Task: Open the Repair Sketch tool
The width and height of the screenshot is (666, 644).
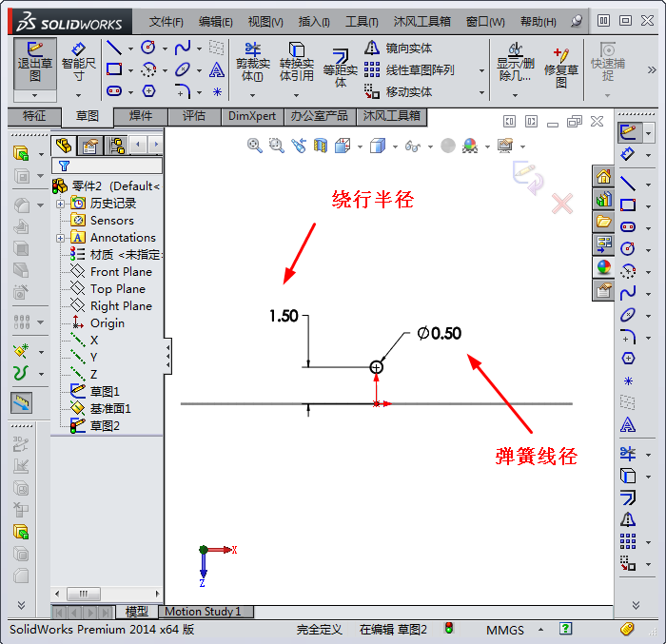Action: click(x=561, y=68)
